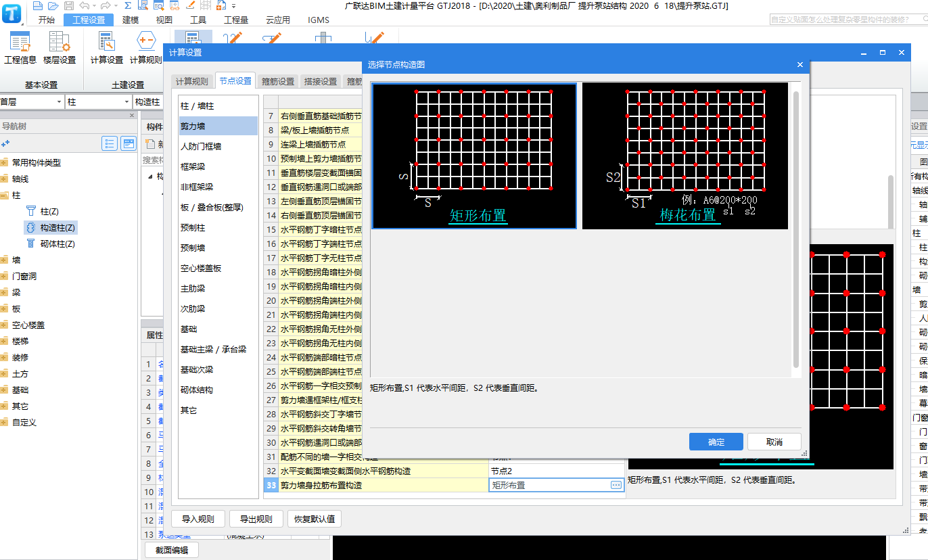Image resolution: width=928 pixels, height=560 pixels.
Task: Click the Σ summary calculation icon
Action: click(128, 5)
